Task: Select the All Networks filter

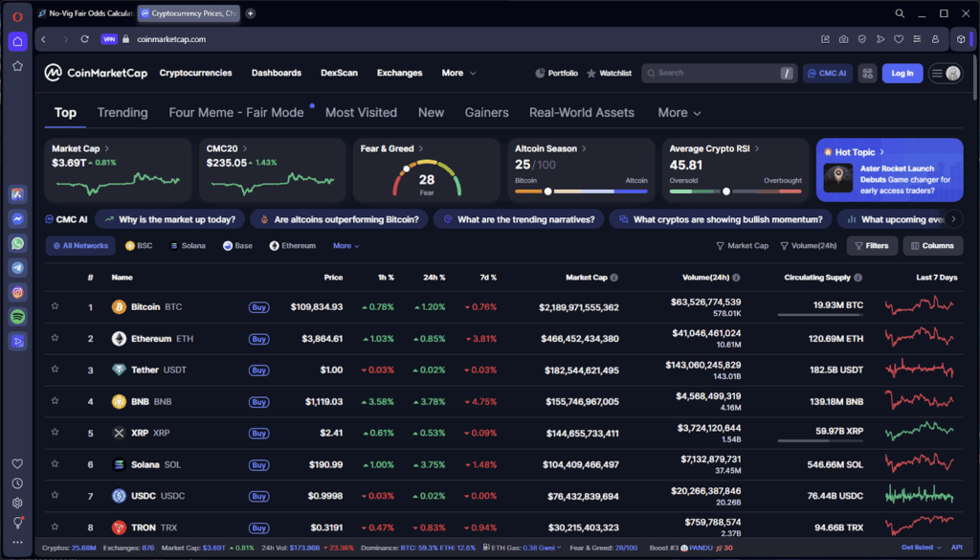Action: (x=80, y=246)
